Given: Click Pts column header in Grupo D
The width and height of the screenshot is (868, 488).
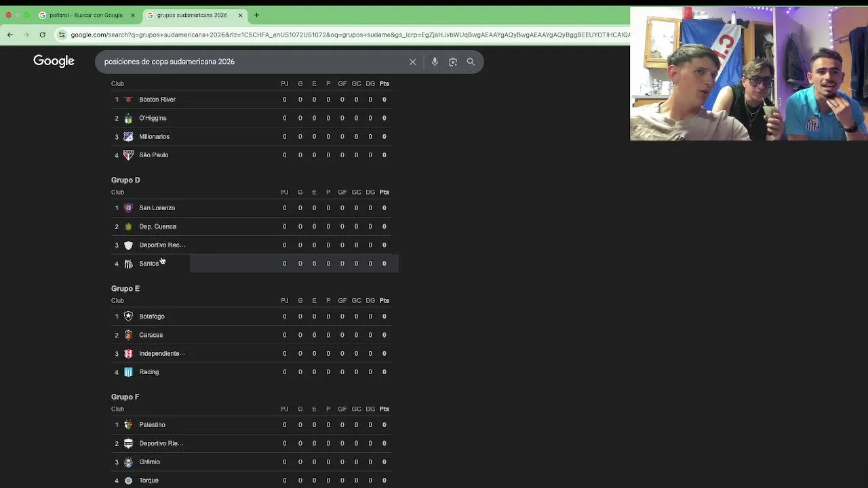Looking at the screenshot, I should [384, 192].
